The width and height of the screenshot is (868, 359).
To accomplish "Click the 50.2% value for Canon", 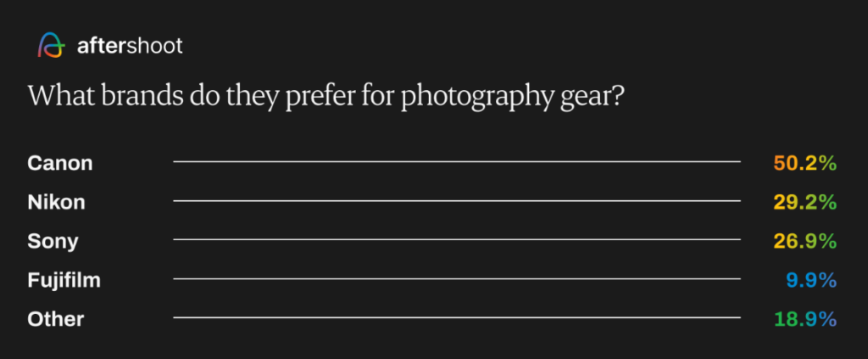I will coord(804,162).
